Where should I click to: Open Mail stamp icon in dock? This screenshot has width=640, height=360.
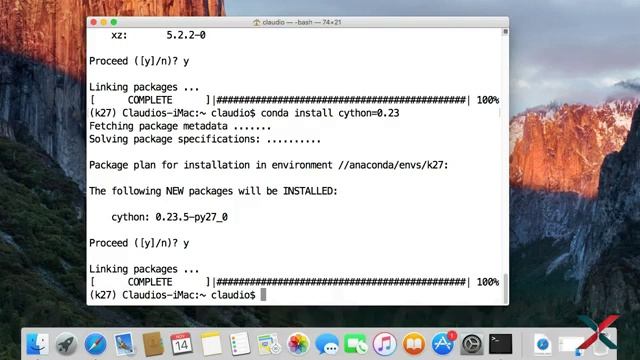[x=124, y=344]
